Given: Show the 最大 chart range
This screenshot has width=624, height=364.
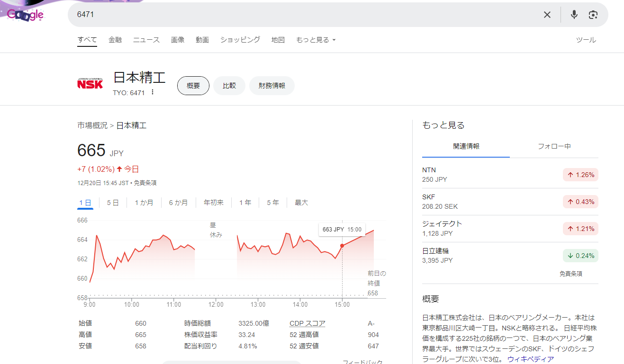Looking at the screenshot, I should [301, 203].
